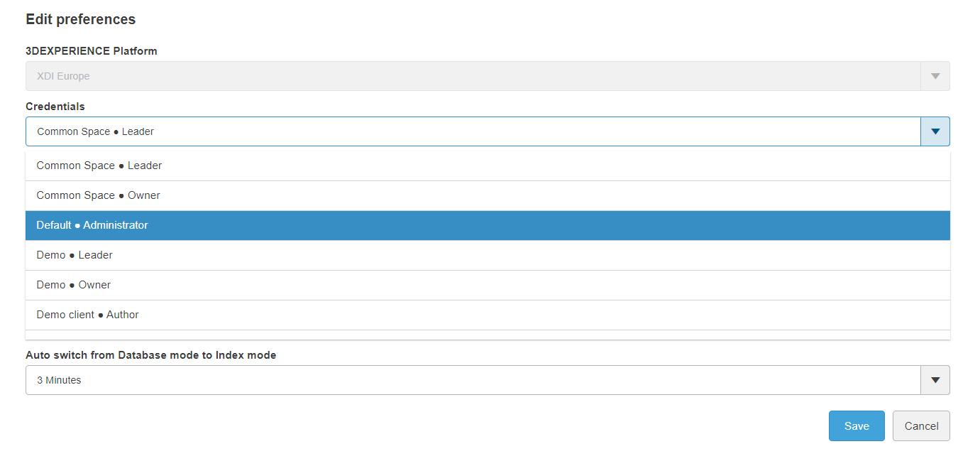Click the 3DEXPERIENCE Platform label
The image size is (980, 466).
(92, 51)
